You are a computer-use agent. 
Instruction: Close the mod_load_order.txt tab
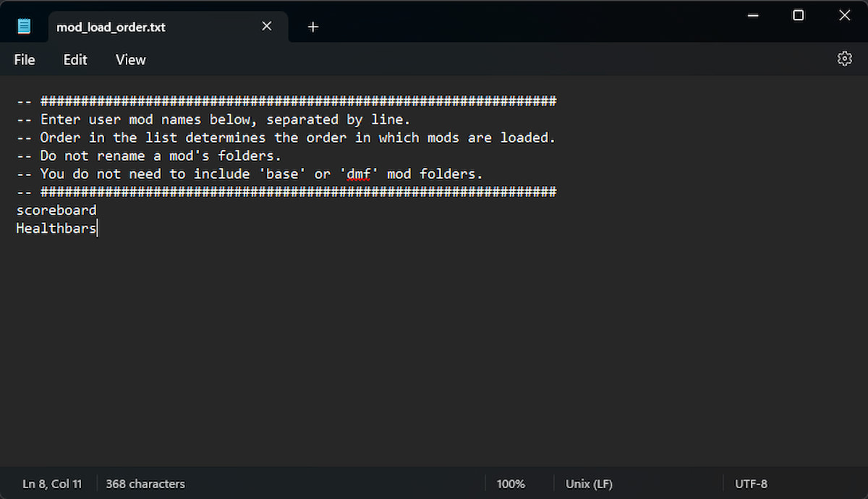tap(267, 27)
